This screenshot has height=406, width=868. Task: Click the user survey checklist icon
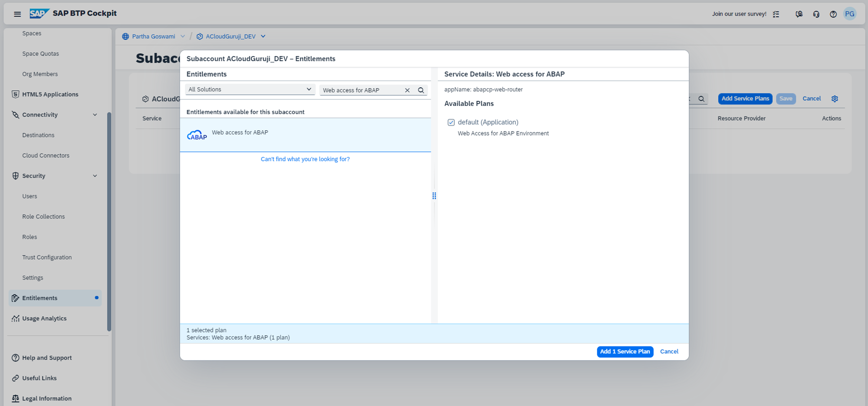coord(776,14)
